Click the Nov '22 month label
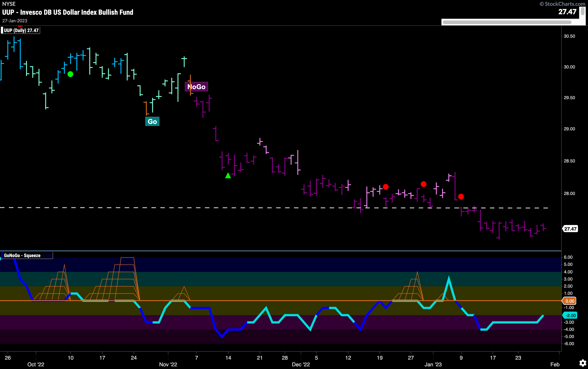The width and height of the screenshot is (588, 369). (x=168, y=364)
